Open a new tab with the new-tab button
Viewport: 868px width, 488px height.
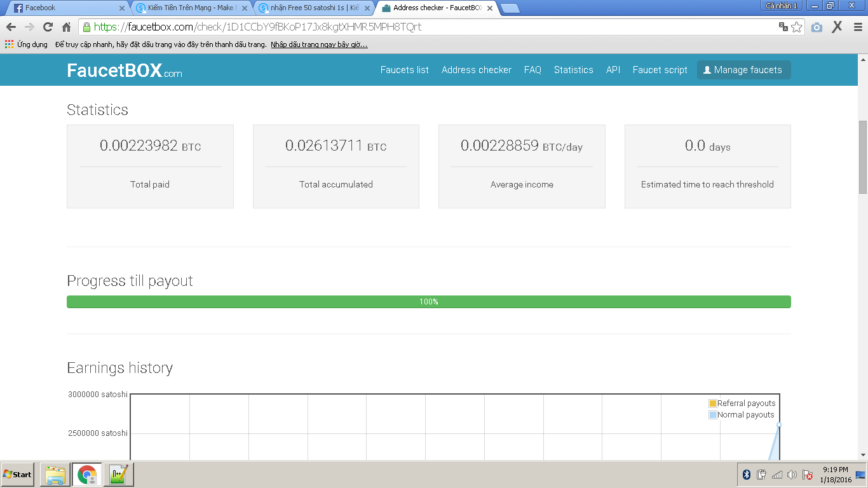coord(510,8)
